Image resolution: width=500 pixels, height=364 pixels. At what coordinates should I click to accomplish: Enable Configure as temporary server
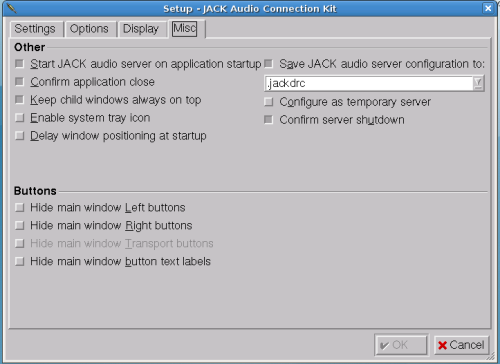(x=268, y=102)
